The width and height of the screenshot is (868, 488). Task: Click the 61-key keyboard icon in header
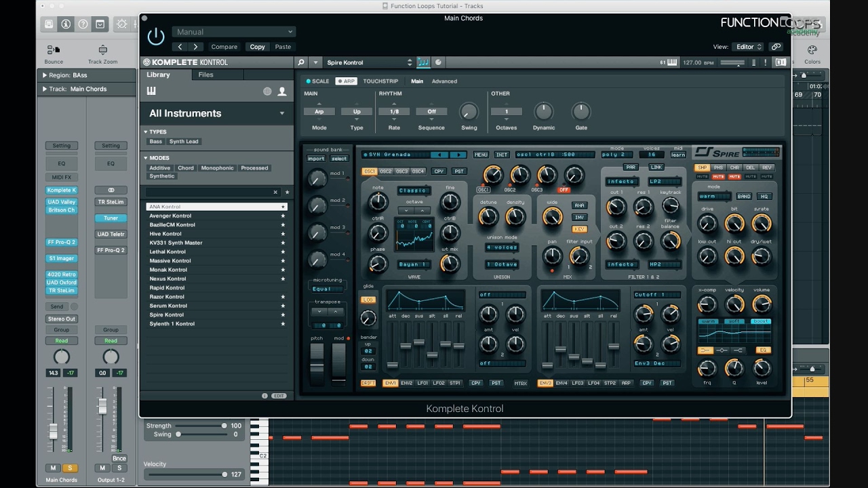(x=672, y=62)
